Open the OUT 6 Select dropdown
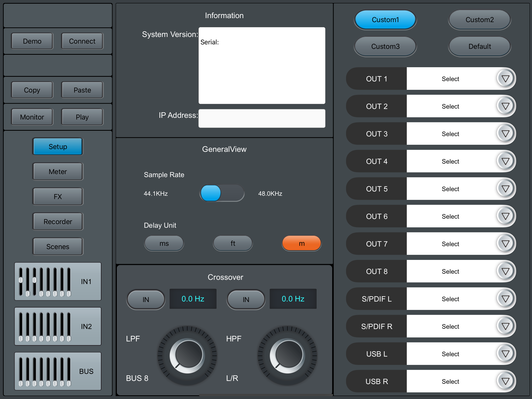Image resolution: width=532 pixels, height=399 pixels. coord(450,216)
